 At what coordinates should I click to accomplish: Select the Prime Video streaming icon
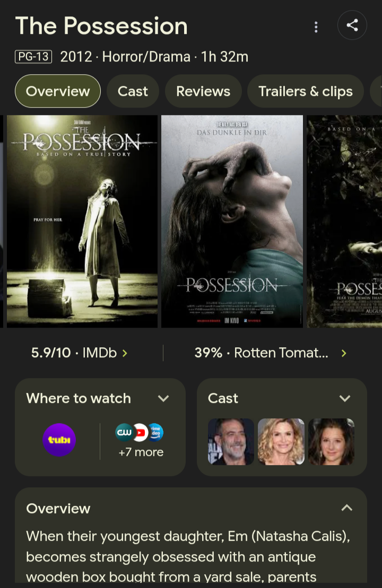coord(155,432)
